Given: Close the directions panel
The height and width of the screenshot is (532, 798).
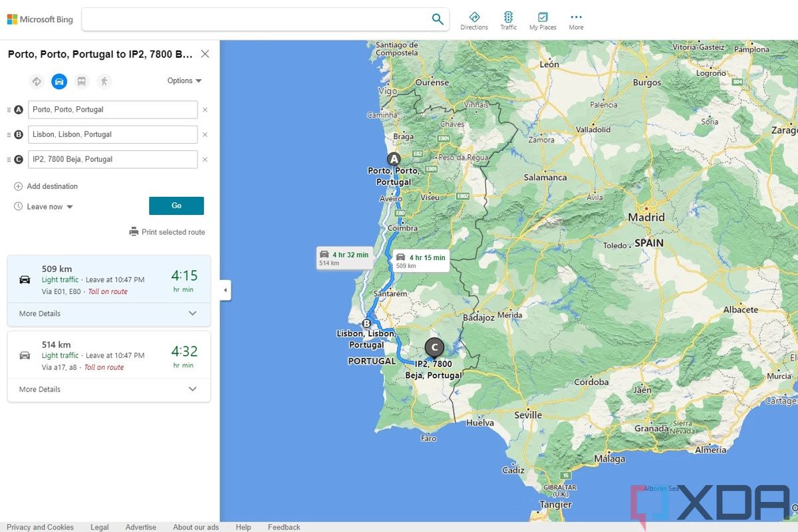Looking at the screenshot, I should (205, 54).
